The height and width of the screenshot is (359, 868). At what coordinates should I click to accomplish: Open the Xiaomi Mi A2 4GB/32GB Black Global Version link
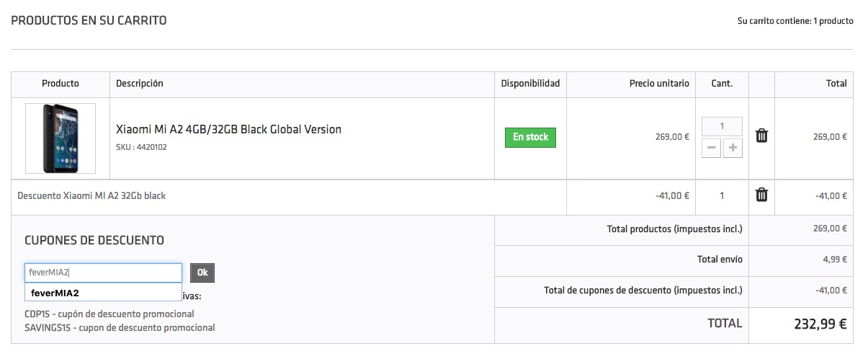(228, 130)
